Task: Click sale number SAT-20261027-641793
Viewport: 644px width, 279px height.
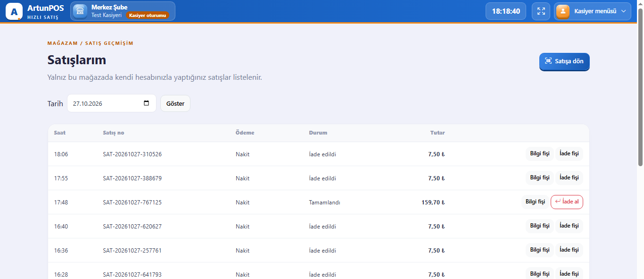Action: (x=132, y=275)
